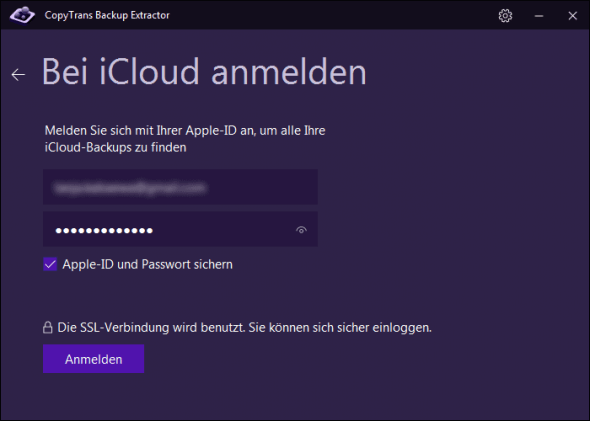The width and height of the screenshot is (590, 421).
Task: Click the Anmelden button
Action: pos(93,359)
